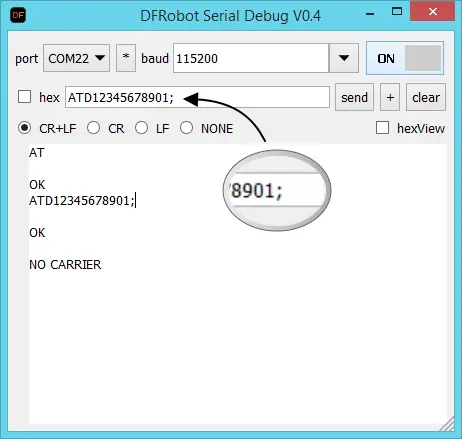The image size is (462, 439).
Task: Select the CR line ending option
Action: tap(93, 128)
